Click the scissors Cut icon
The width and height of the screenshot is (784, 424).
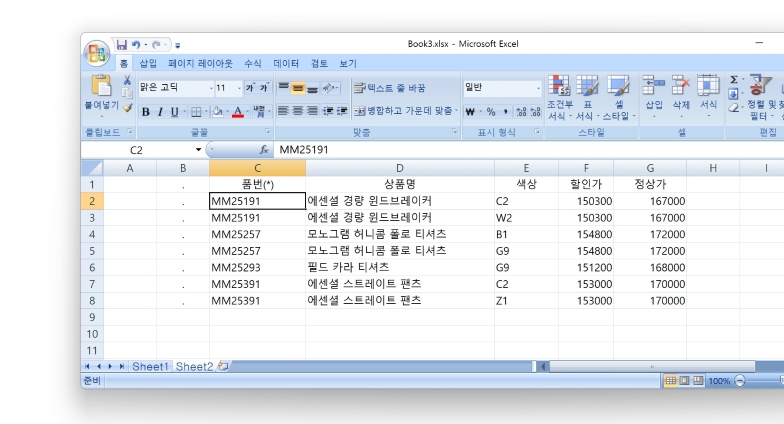pyautogui.click(x=127, y=80)
